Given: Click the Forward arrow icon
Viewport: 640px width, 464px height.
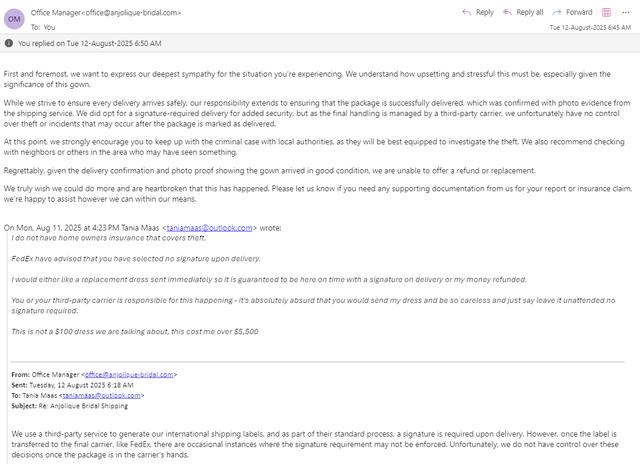Looking at the screenshot, I should (x=557, y=12).
